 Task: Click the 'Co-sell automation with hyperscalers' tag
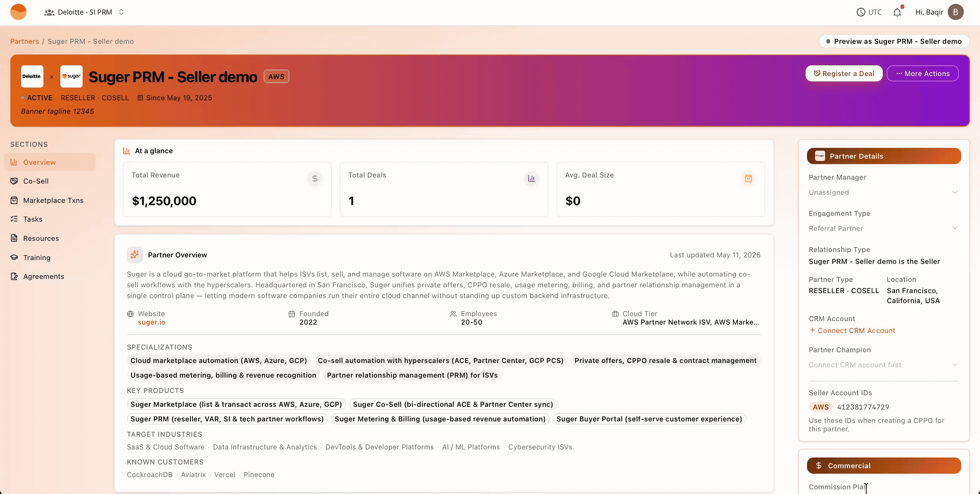coord(441,361)
